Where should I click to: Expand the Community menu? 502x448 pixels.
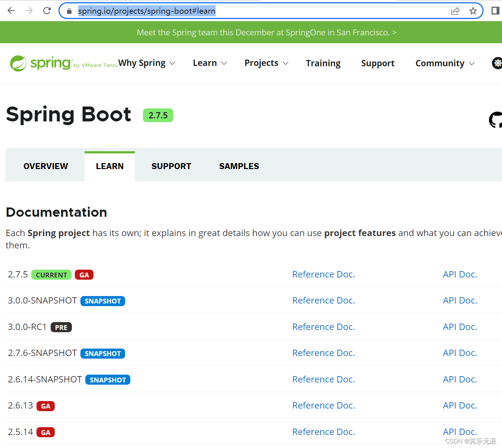pyautogui.click(x=445, y=63)
